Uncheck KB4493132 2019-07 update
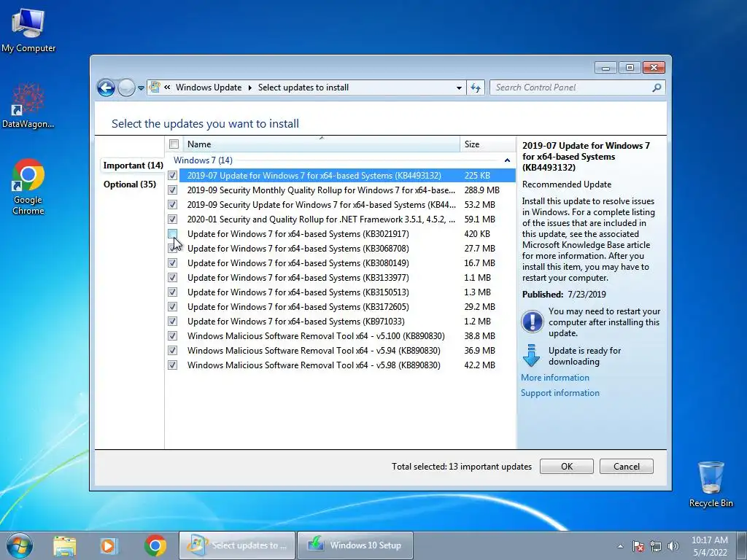 [x=173, y=176]
